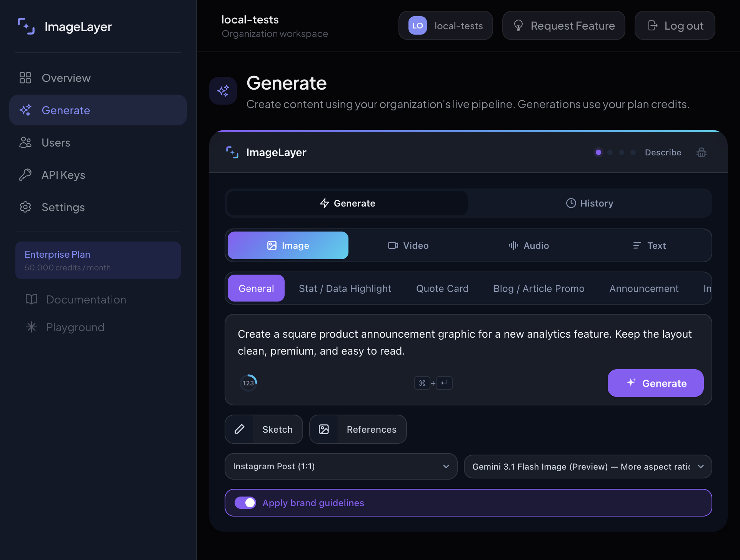Open the Generate sidebar item

tap(98, 110)
